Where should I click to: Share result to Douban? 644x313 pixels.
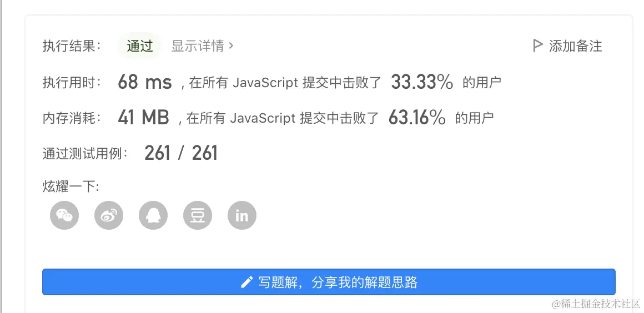tap(198, 215)
